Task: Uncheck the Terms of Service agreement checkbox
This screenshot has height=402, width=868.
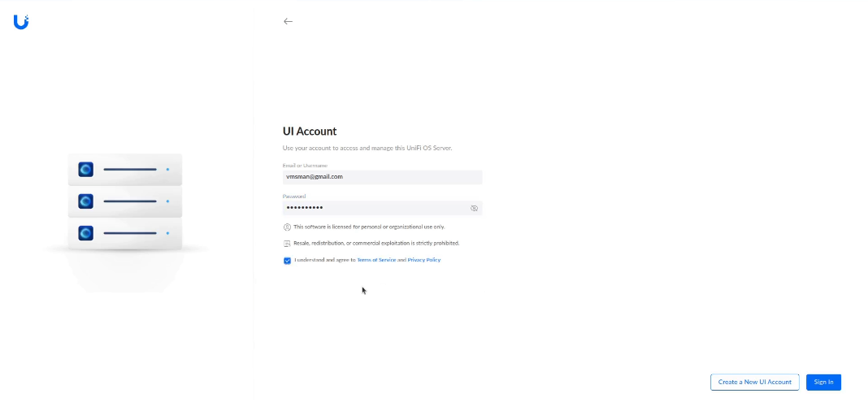Action: 288,261
